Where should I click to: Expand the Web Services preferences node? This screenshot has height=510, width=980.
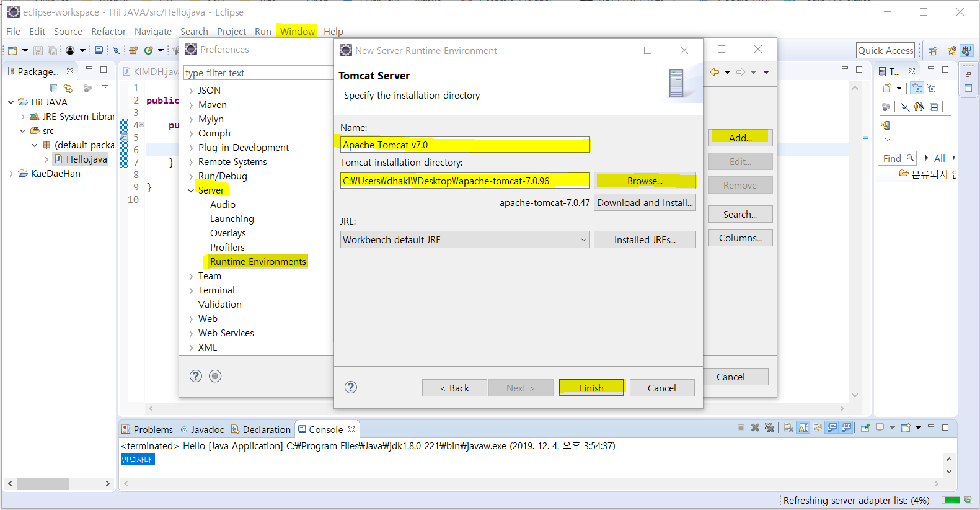coord(191,333)
